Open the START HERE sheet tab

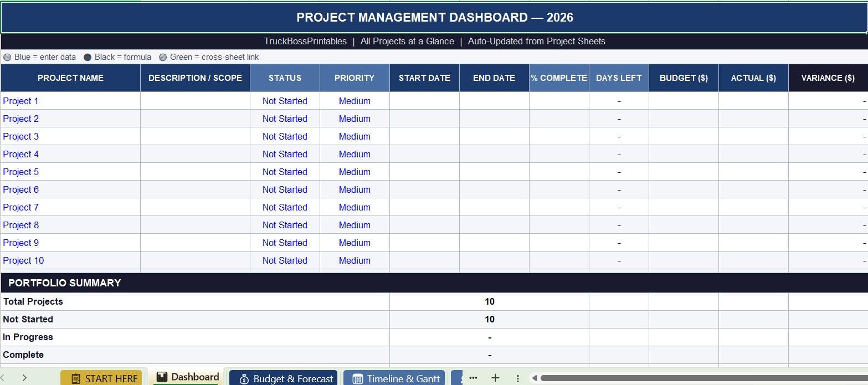click(x=101, y=378)
